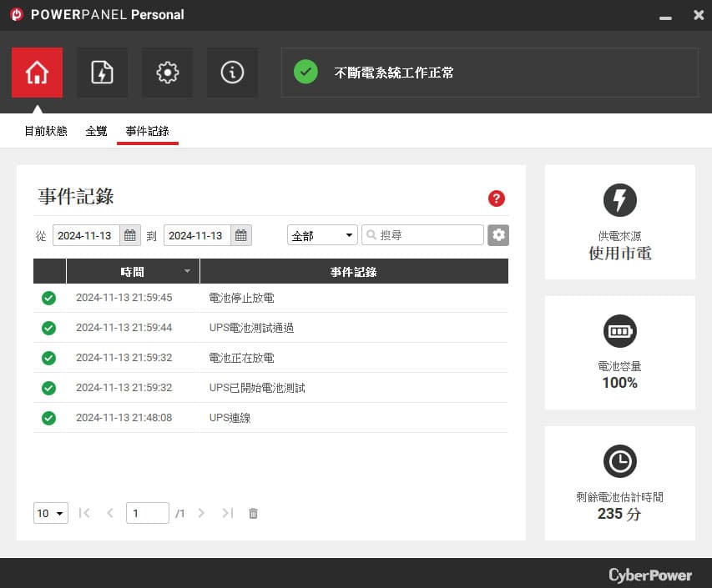
Task: Expand the rows-per-page dropdown showing 10
Action: point(51,513)
